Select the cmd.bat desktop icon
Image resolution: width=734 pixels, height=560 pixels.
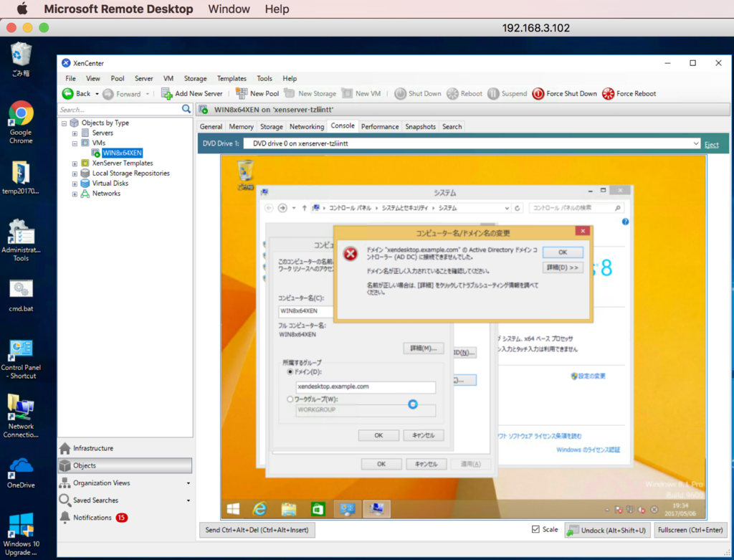[x=21, y=296]
